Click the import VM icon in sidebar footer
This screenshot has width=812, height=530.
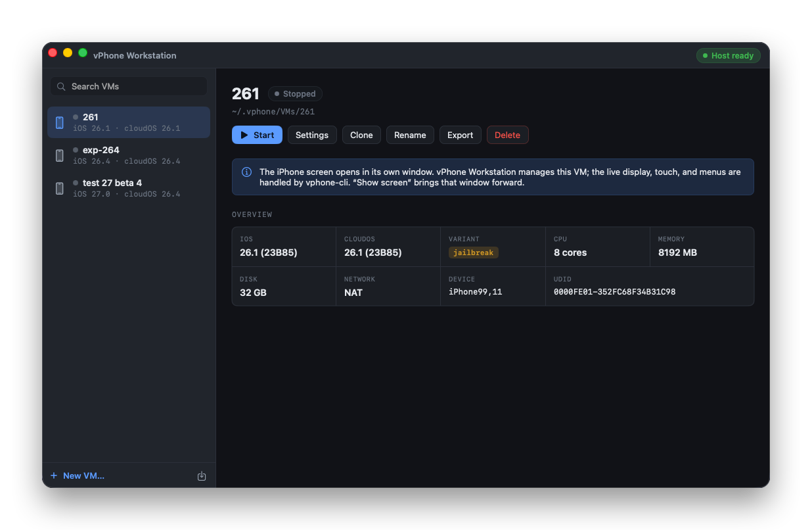[x=202, y=476]
